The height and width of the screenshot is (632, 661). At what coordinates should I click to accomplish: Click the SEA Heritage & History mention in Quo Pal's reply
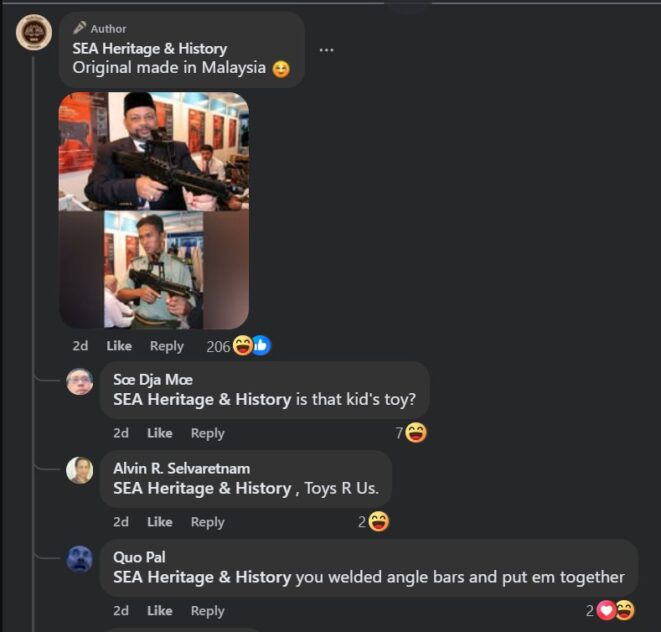click(202, 577)
